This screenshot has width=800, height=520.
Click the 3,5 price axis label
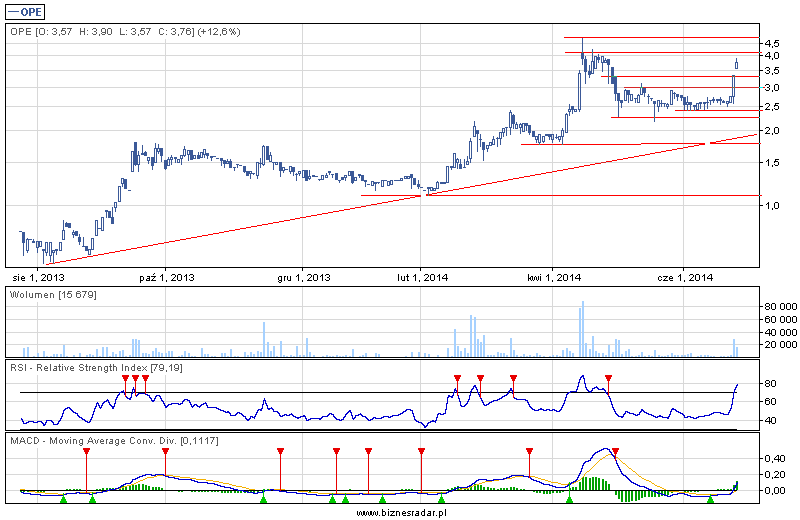772,70
